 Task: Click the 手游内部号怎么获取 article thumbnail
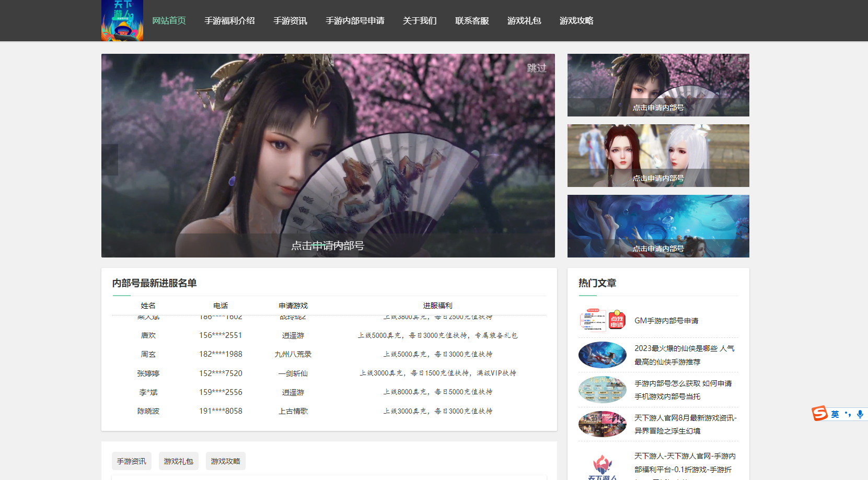tap(603, 390)
